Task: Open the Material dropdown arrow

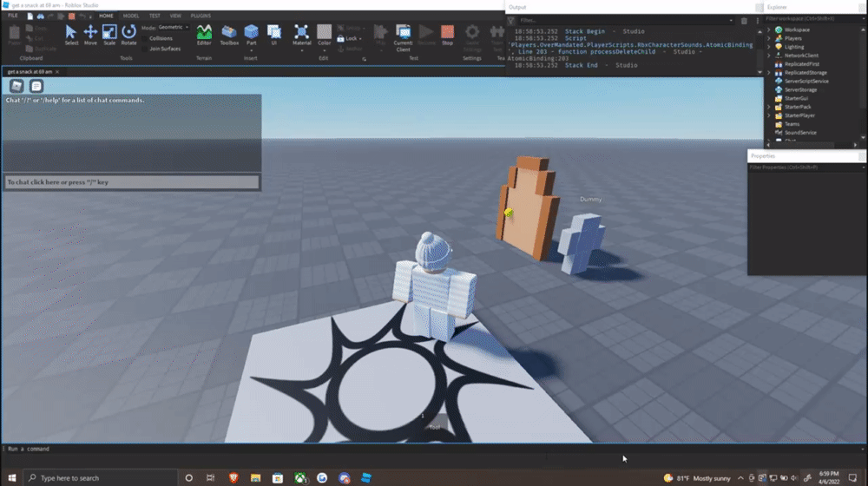Action: [x=302, y=50]
